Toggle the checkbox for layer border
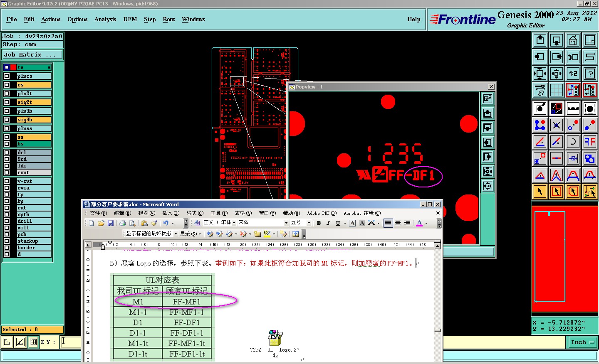The image size is (599, 364). click(x=7, y=248)
